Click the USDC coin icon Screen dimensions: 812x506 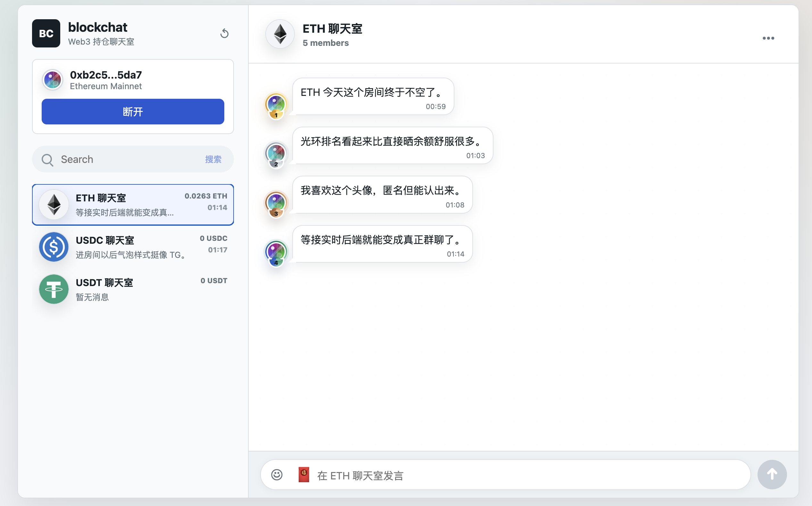[54, 247]
